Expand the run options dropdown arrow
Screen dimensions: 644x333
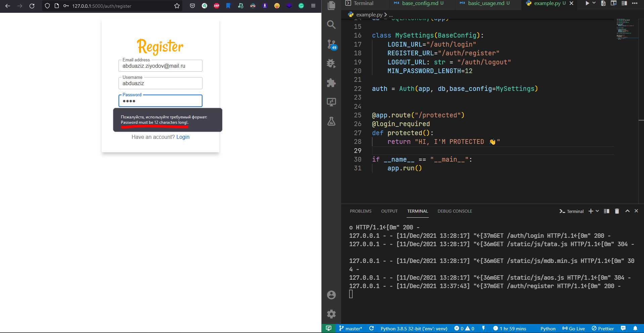tap(594, 3)
